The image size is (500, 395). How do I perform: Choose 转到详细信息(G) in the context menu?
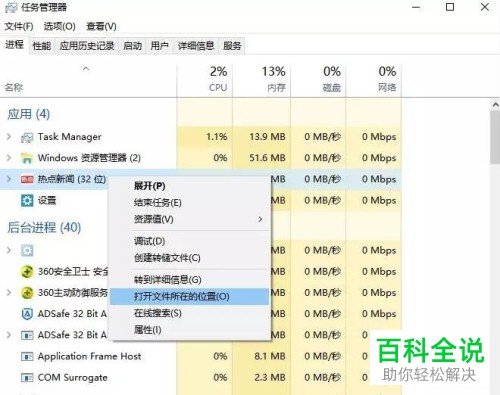(189, 280)
